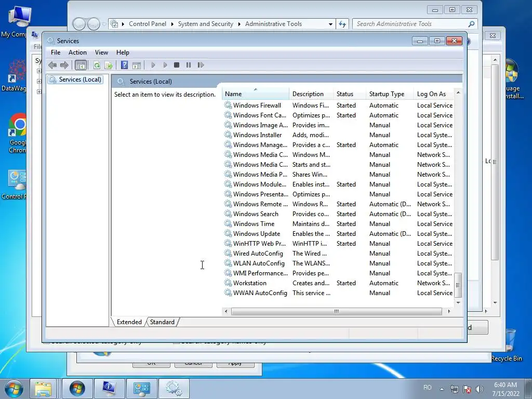This screenshot has width=532, height=399.
Task: Select the Windows Firewall service icon
Action: click(228, 105)
